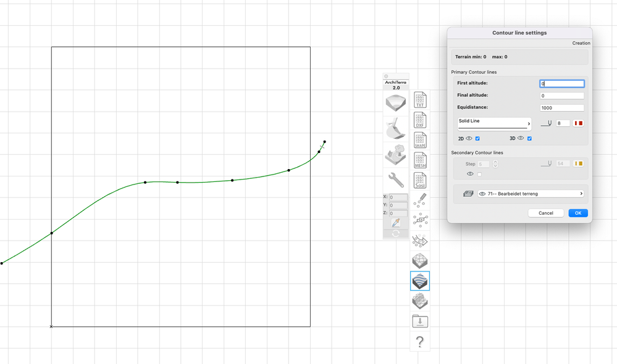Click the Y coordinate field in ArchiTerra palette
The image size is (617, 364).
pos(398,205)
